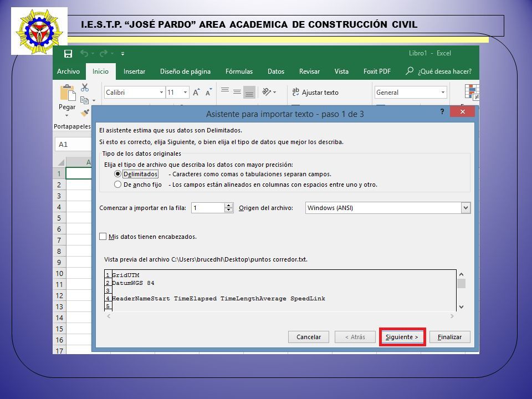Click the Save icon in the quick access toolbar
This screenshot has width=532, height=399.
coord(68,54)
